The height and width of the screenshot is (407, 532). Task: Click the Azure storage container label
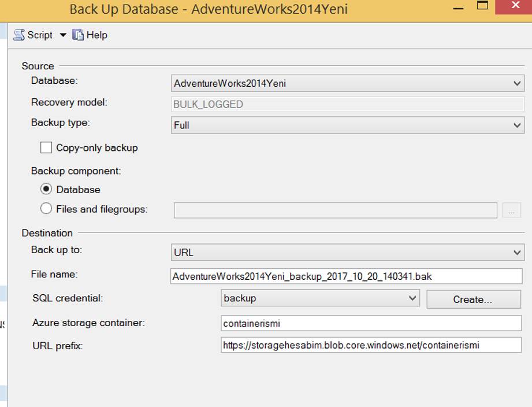tap(88, 323)
